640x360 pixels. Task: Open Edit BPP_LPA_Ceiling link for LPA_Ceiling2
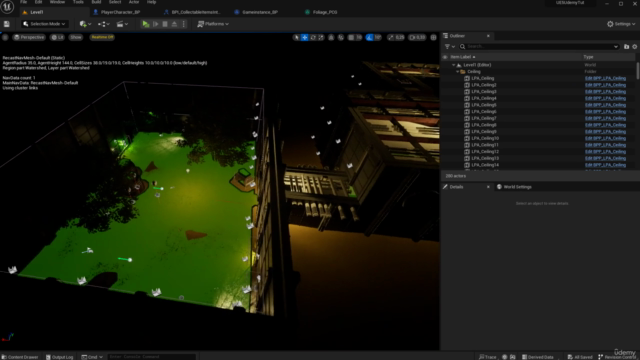coord(605,85)
